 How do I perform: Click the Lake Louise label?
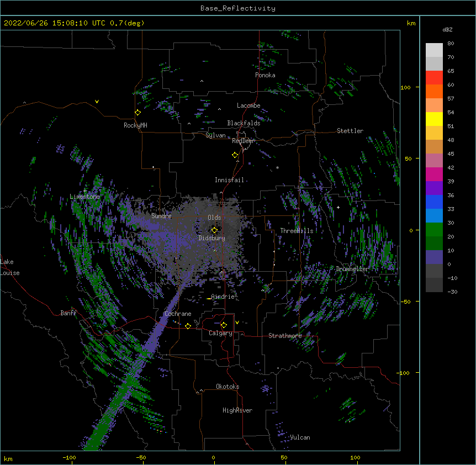click(10, 267)
